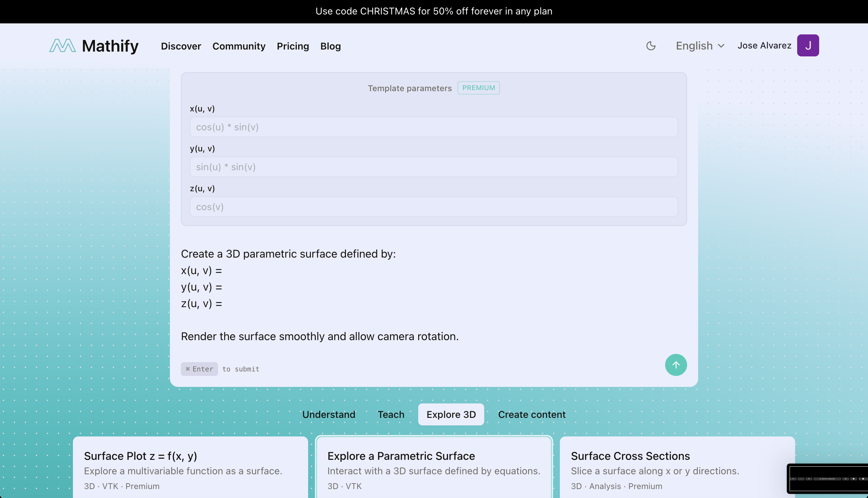Switch to the Understand tab
The height and width of the screenshot is (498, 868).
[328, 414]
